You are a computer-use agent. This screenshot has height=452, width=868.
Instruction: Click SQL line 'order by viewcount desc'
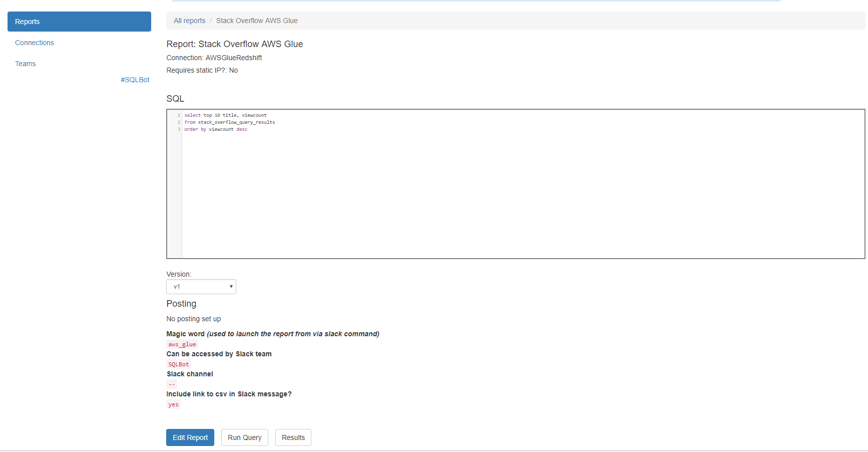[216, 129]
